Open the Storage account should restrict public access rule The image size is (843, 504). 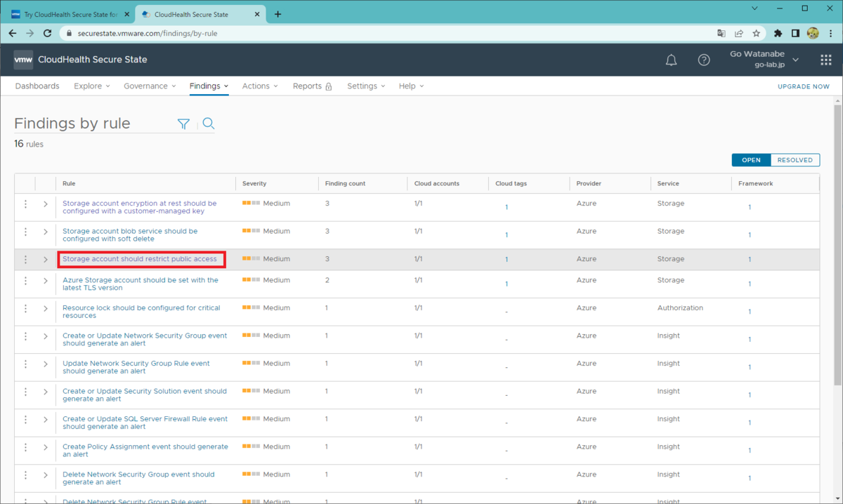pos(140,259)
